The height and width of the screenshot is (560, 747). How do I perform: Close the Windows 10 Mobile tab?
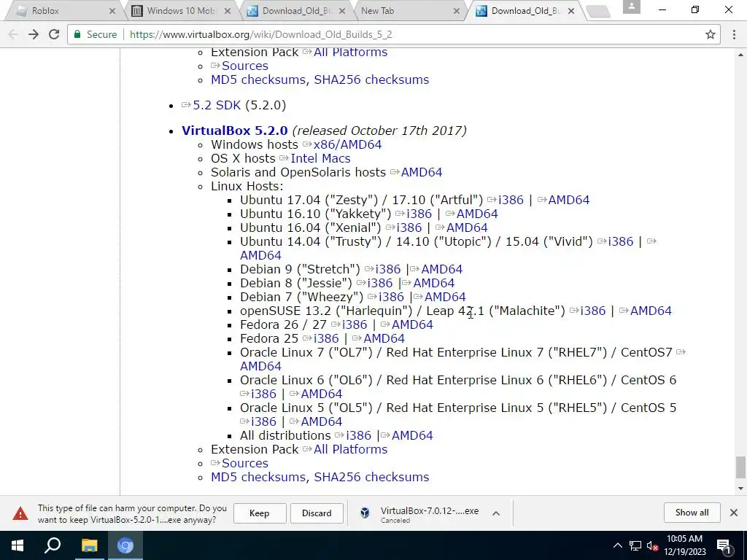click(x=228, y=10)
